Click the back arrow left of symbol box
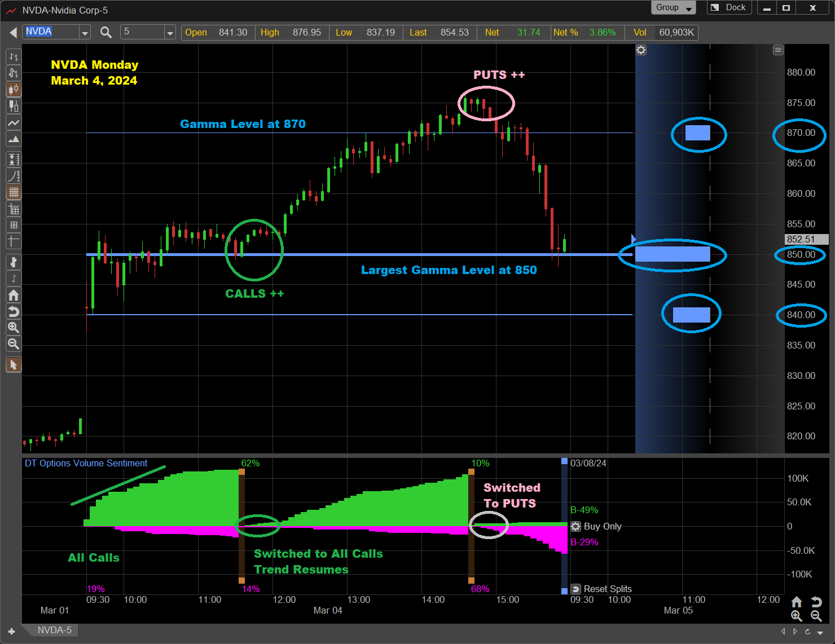This screenshot has width=835, height=644. [x=13, y=32]
